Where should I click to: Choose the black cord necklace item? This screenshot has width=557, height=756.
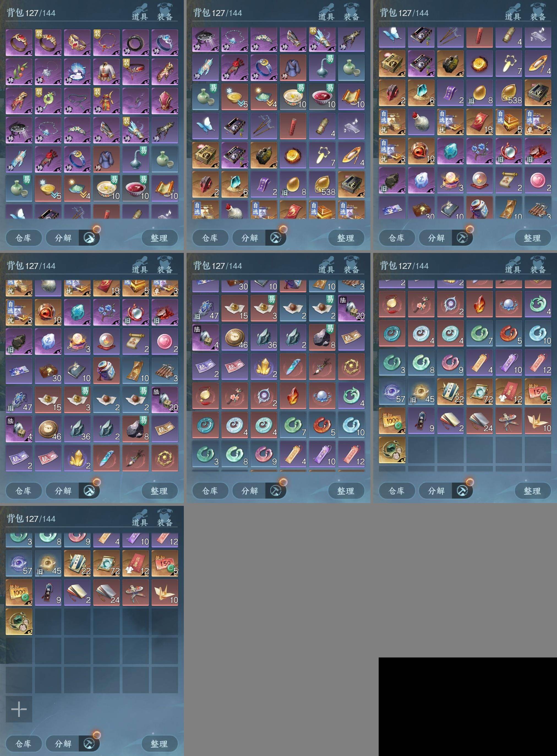(77, 101)
